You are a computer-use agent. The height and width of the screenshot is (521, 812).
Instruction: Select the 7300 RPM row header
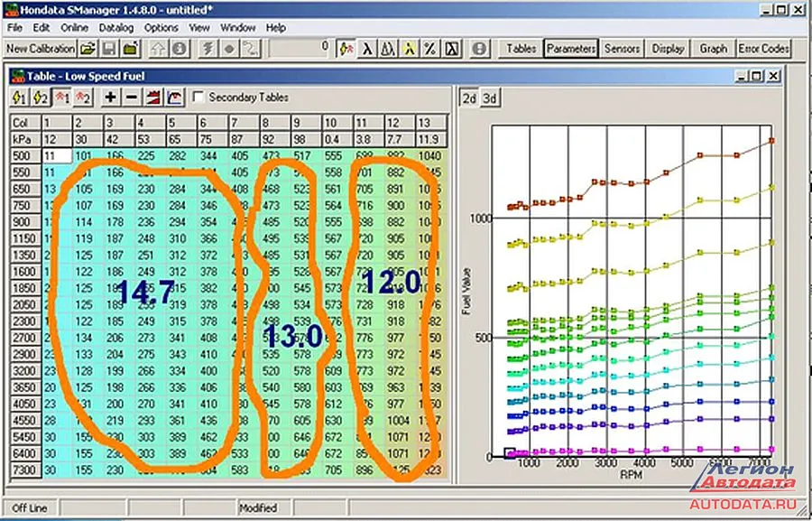[x=26, y=470]
